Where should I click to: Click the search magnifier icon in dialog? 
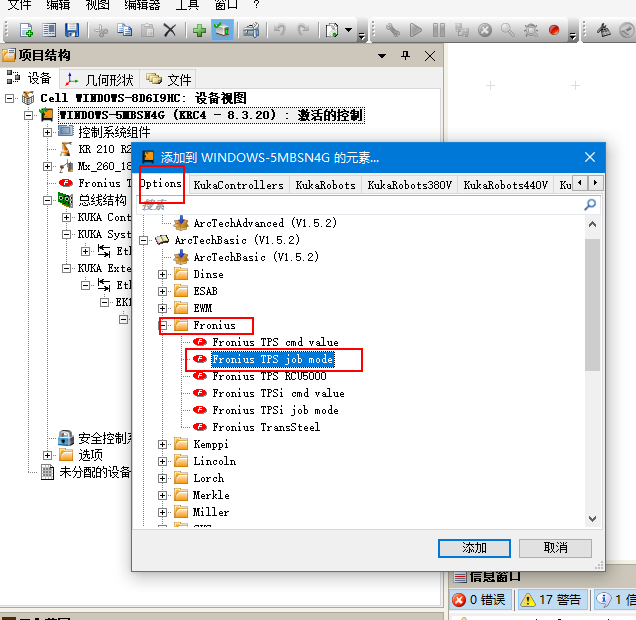click(x=590, y=204)
